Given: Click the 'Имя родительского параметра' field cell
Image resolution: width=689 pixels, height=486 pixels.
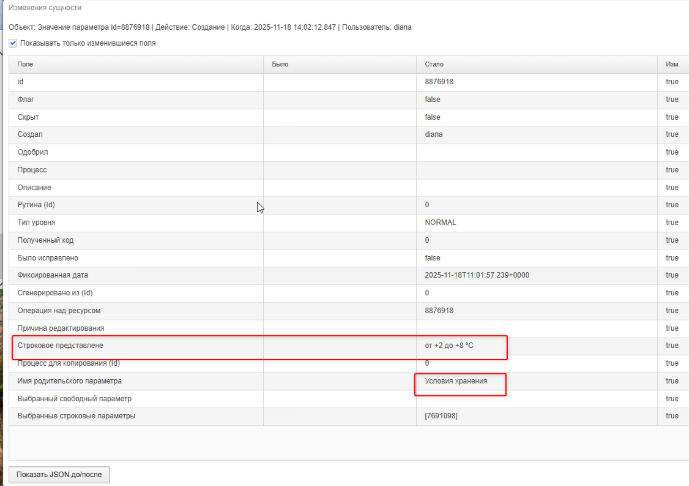Looking at the screenshot, I should 136,381.
